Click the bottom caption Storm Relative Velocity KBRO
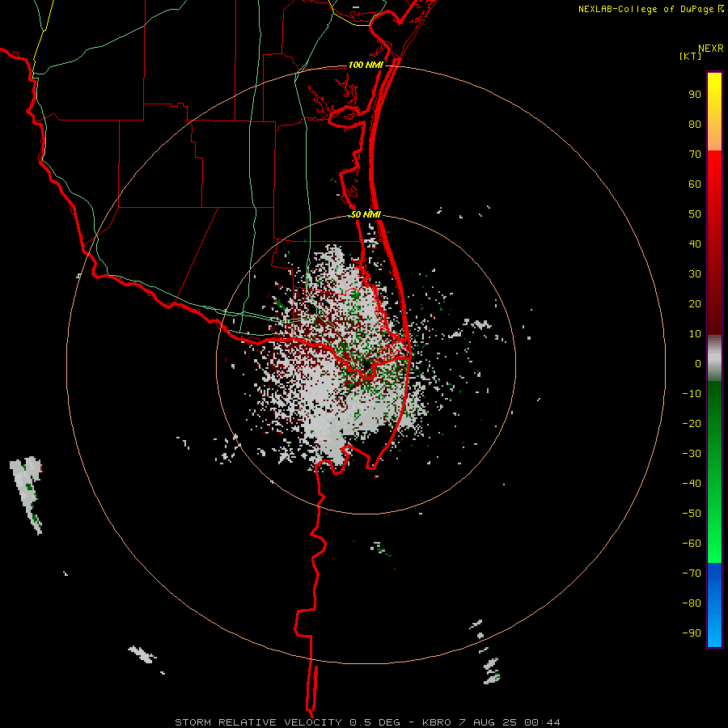The width and height of the screenshot is (728, 728). (x=367, y=722)
